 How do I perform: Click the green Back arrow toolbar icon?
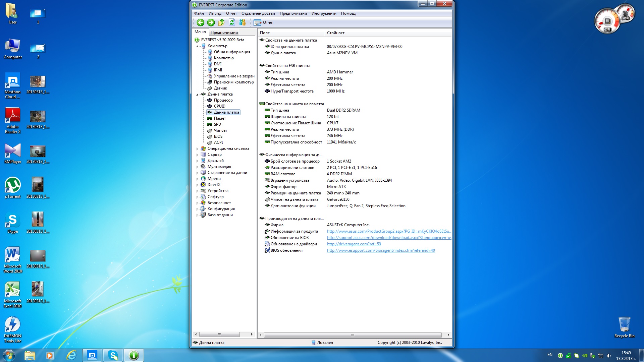(200, 22)
